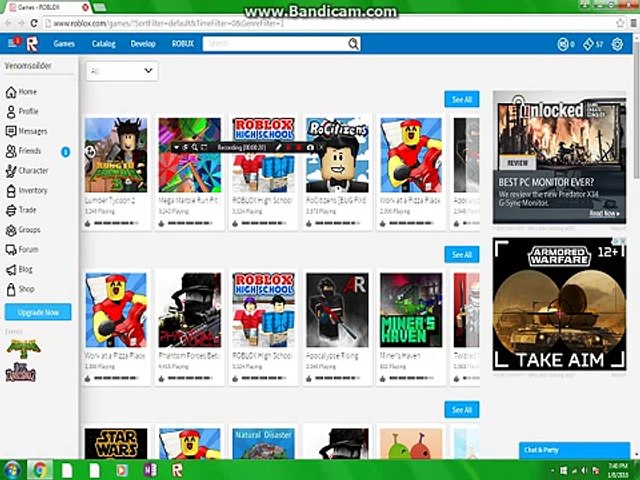This screenshot has width=640, height=480.
Task: Stop recording with the red square button
Action: click(x=299, y=147)
